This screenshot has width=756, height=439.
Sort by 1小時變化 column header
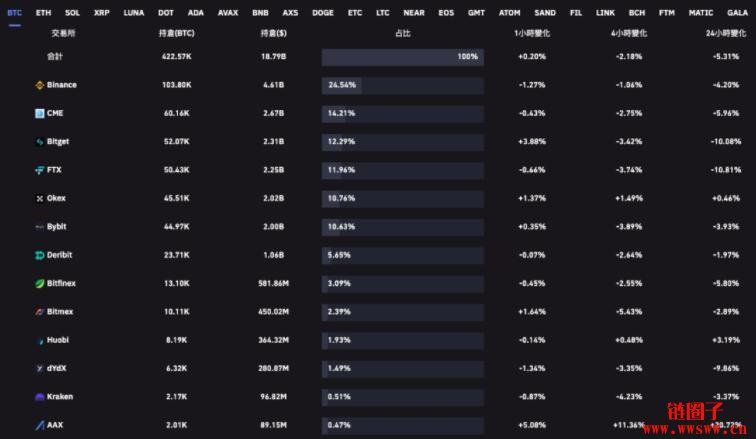(532, 33)
